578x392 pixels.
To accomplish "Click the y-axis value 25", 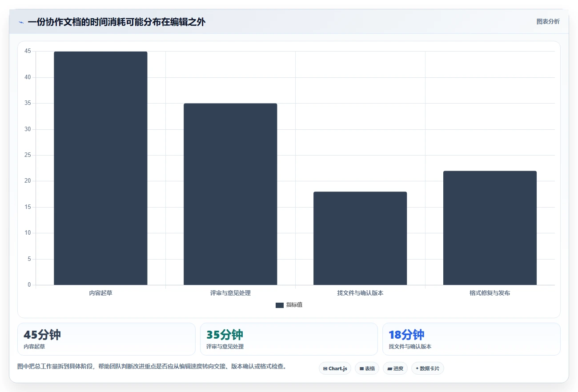I will click(28, 155).
